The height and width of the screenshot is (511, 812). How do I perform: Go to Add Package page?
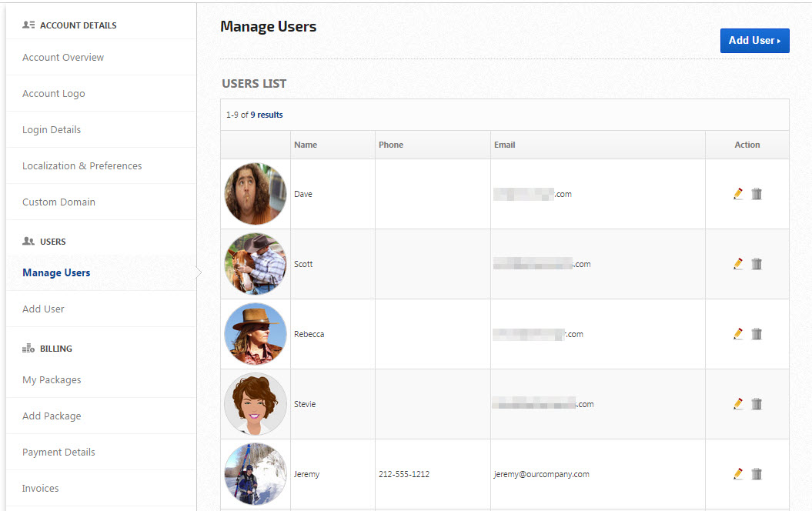pyautogui.click(x=52, y=416)
